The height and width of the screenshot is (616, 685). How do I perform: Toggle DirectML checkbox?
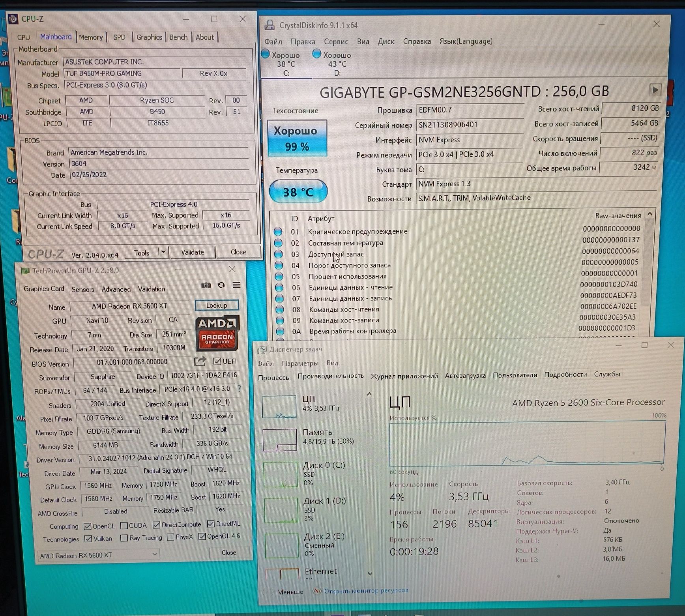click(211, 524)
